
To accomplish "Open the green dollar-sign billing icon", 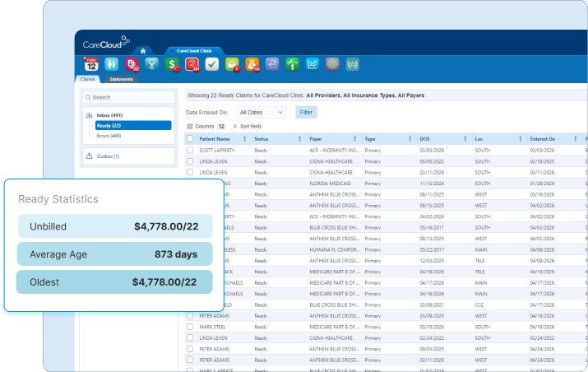I will click(x=172, y=64).
